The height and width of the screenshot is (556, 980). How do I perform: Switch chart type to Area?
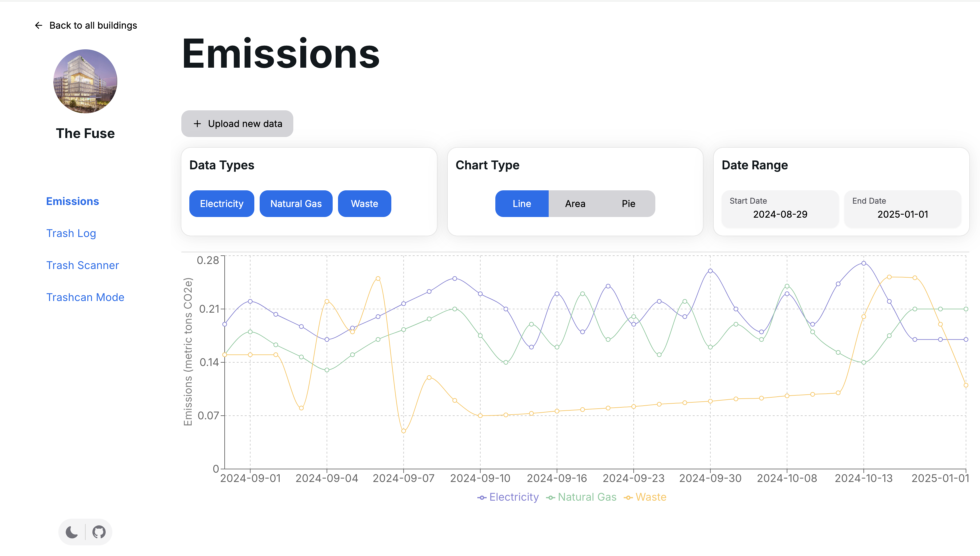click(x=575, y=204)
